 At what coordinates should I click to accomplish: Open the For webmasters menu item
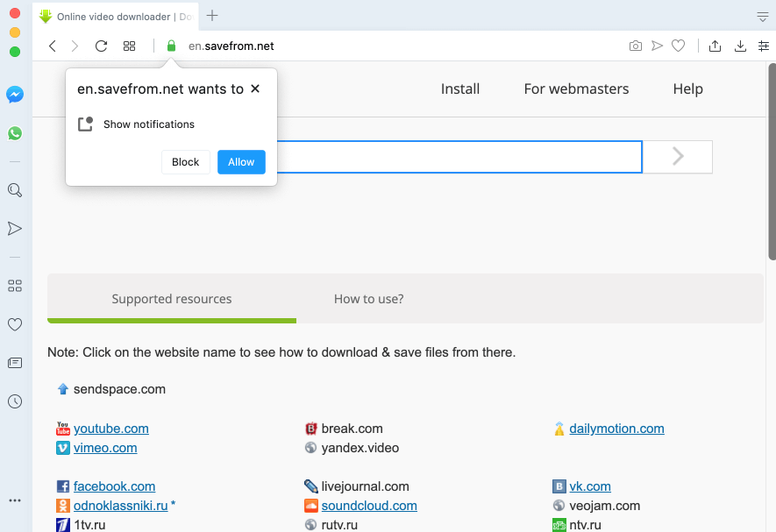577,89
